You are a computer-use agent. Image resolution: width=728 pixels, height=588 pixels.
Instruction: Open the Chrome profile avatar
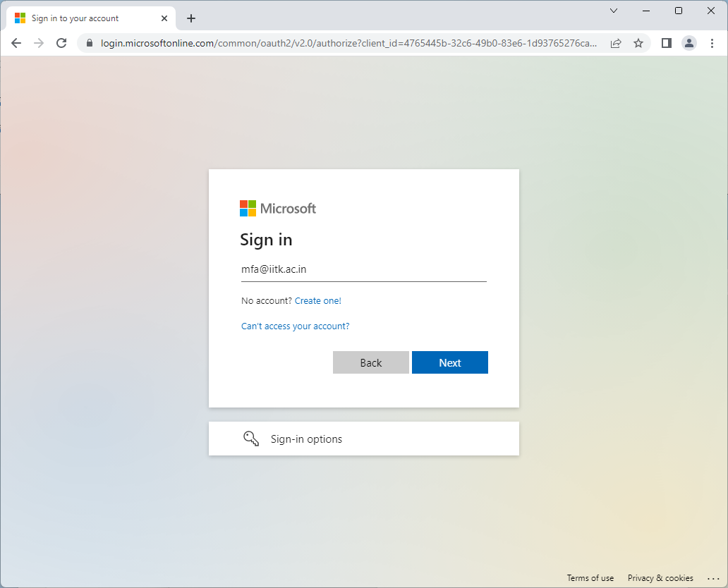pos(689,43)
